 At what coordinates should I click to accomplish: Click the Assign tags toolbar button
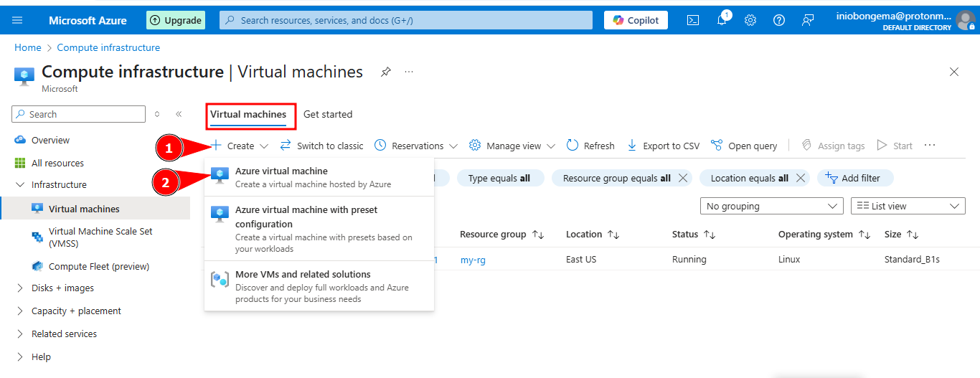coord(833,146)
